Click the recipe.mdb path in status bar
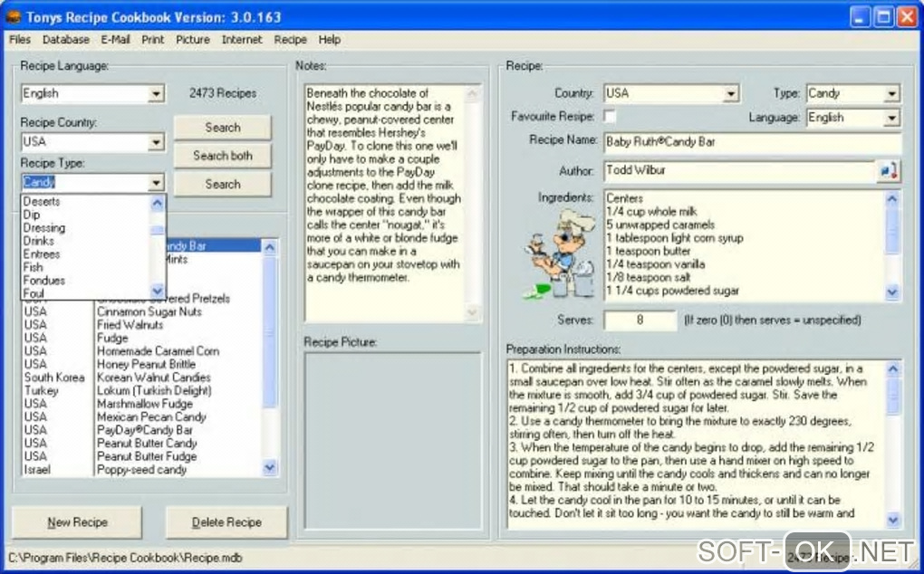Screen dimensions: 924x574 pyautogui.click(x=124, y=558)
